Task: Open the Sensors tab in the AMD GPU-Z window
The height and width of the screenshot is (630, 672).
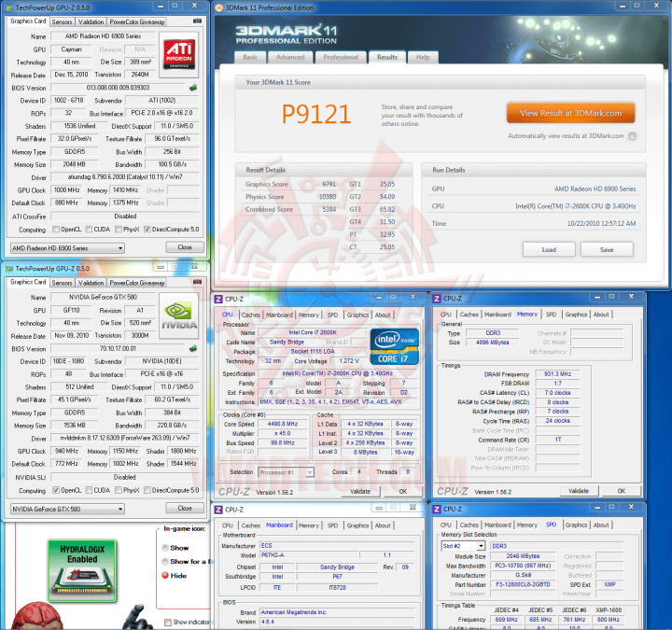Action: pyautogui.click(x=63, y=21)
